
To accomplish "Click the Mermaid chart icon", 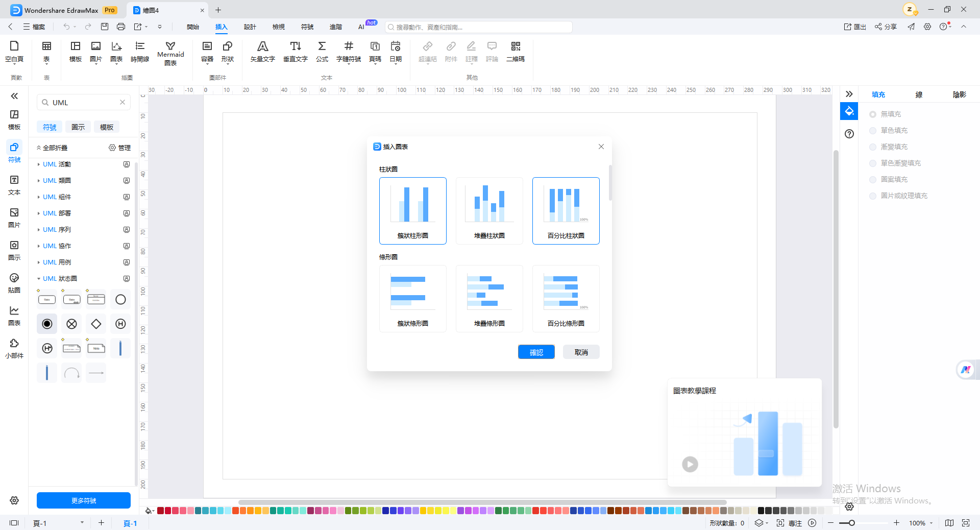I will [x=170, y=53].
